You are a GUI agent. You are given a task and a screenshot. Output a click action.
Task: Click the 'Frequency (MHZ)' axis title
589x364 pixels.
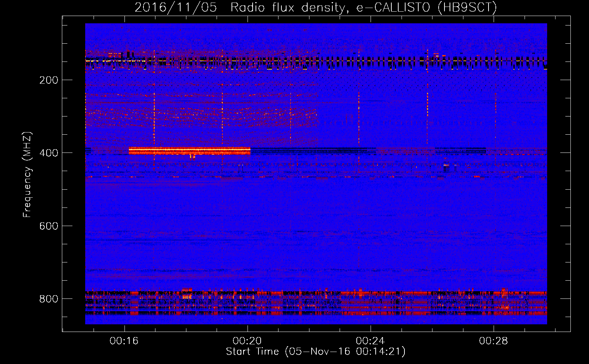(x=27, y=174)
